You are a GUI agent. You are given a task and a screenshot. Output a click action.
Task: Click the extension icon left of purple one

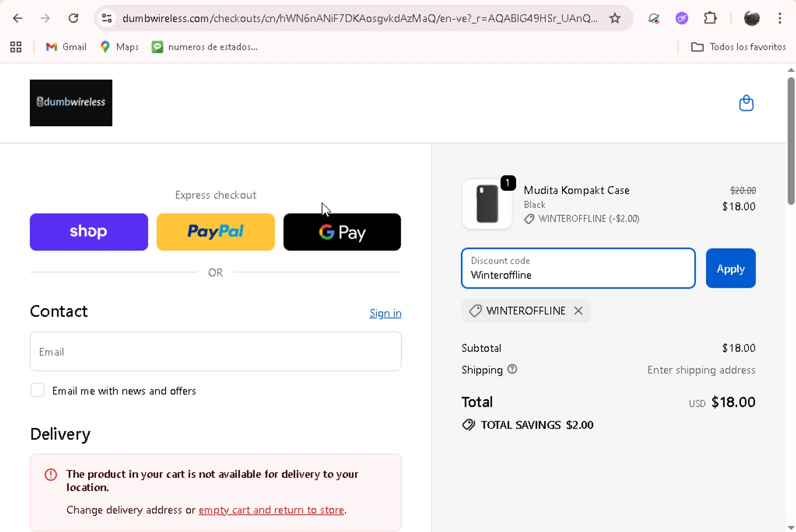coord(654,18)
